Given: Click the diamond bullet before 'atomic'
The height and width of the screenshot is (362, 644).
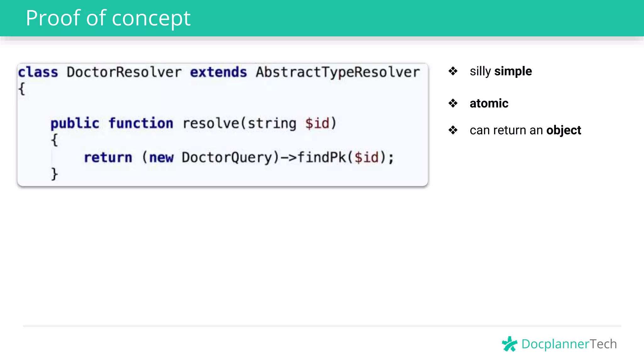Looking at the screenshot, I should click(x=453, y=103).
